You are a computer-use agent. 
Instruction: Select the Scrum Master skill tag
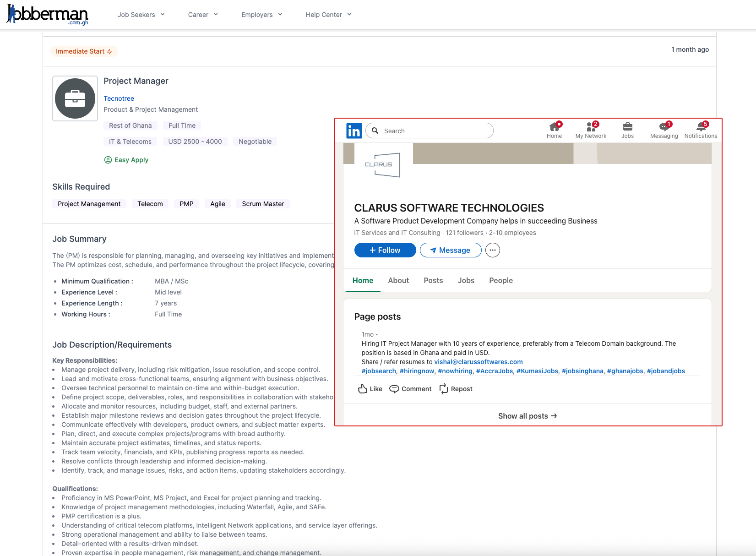point(263,204)
